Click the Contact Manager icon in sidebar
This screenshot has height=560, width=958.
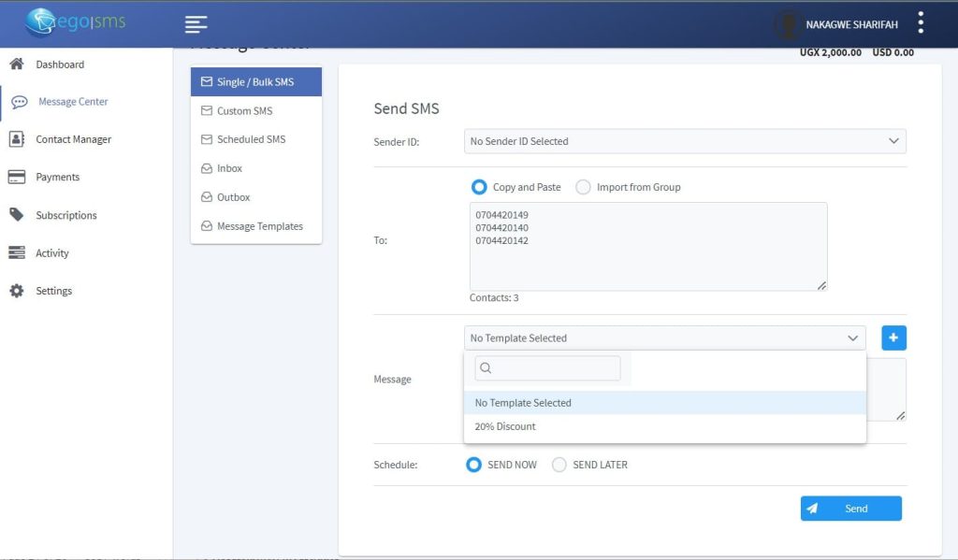click(x=16, y=139)
